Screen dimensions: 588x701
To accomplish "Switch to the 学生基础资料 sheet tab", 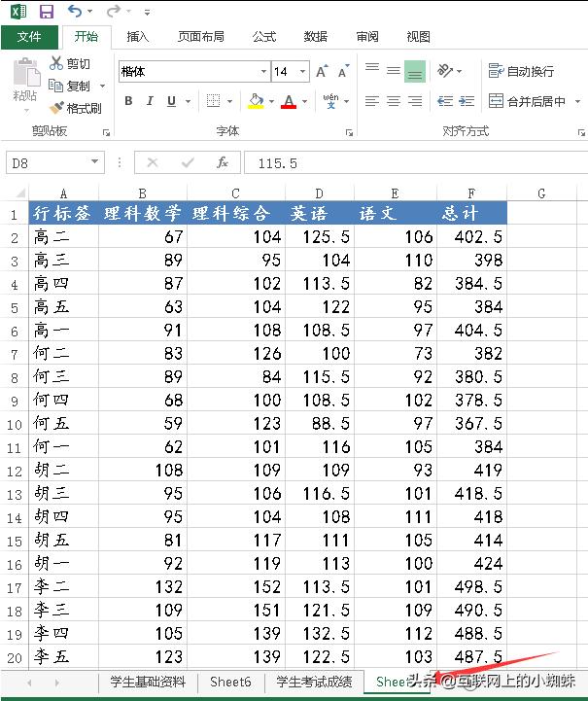I will [148, 682].
